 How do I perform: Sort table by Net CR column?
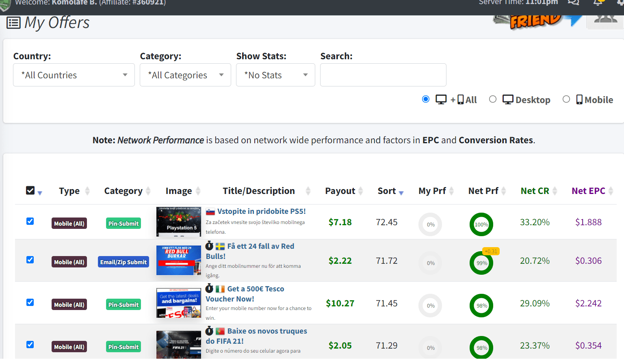pos(535,191)
